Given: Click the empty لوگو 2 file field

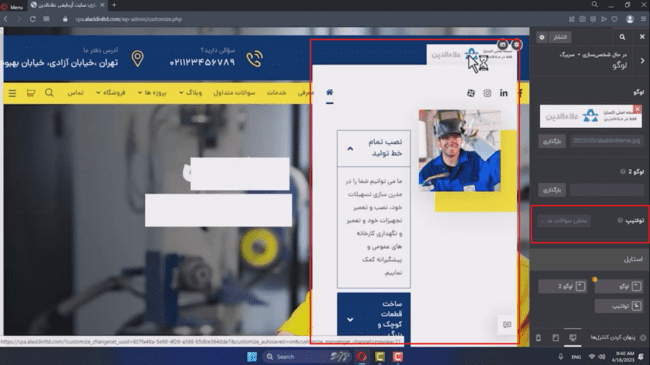Looking at the screenshot, I should tap(606, 190).
